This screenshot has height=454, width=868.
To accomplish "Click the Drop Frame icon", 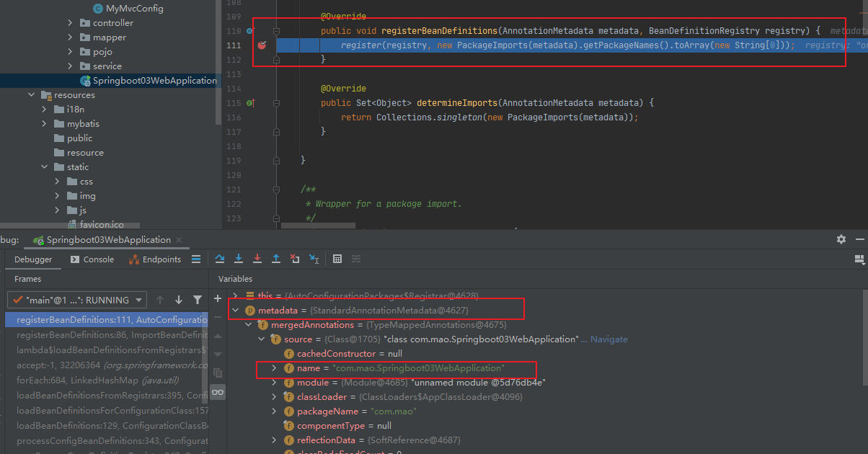I will [x=295, y=259].
